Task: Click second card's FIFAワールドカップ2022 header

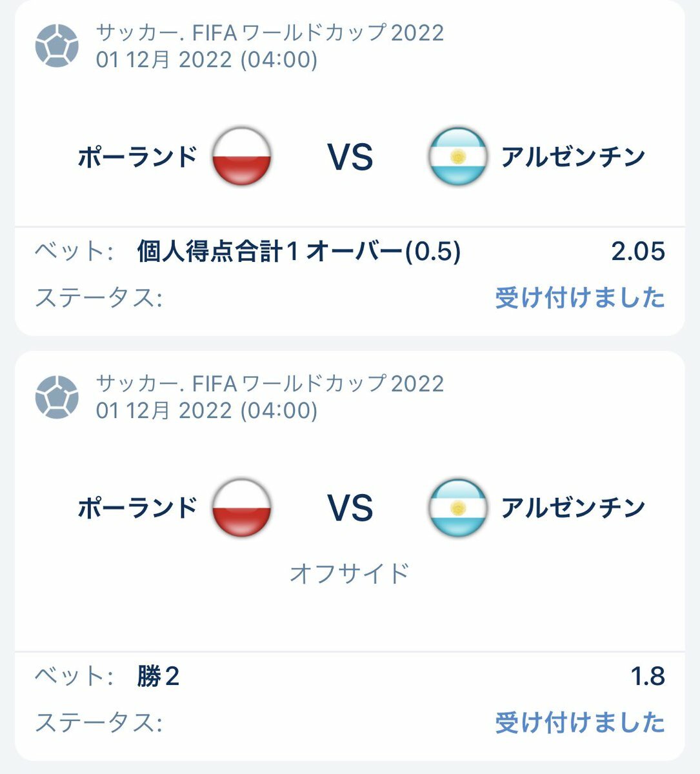Action: 270,383
